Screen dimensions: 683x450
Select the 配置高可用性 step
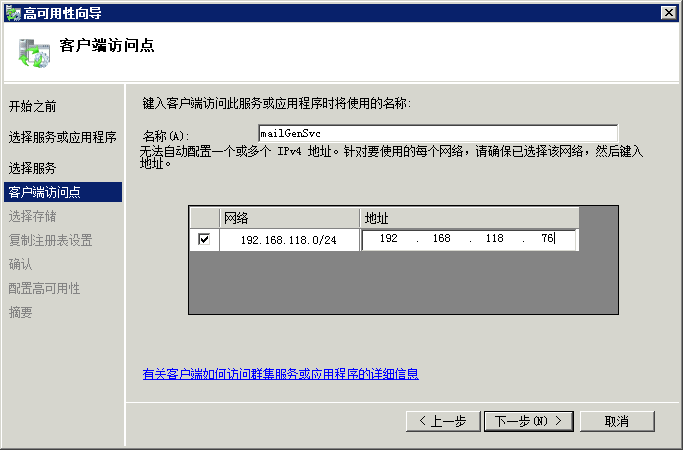point(44,288)
